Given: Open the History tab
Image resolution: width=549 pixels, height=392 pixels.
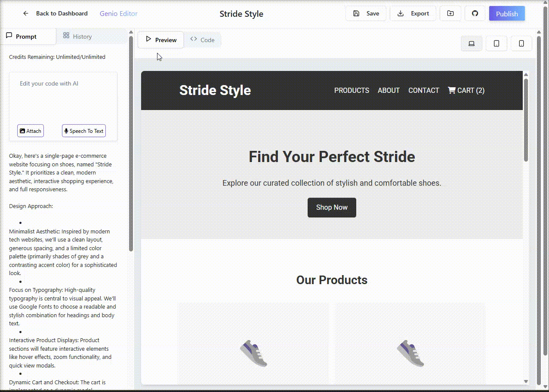Looking at the screenshot, I should coord(77,37).
